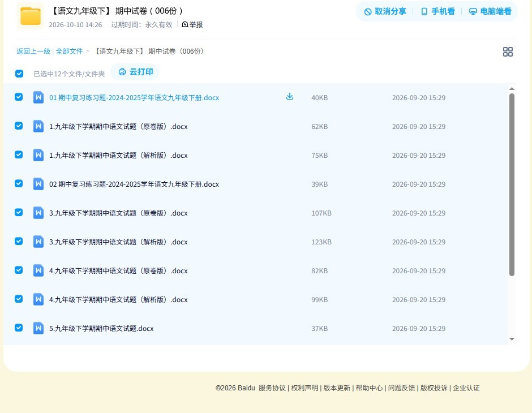Open 3.九年级下学期期中语文试题（解析版）.docx

pyautogui.click(x=118, y=242)
